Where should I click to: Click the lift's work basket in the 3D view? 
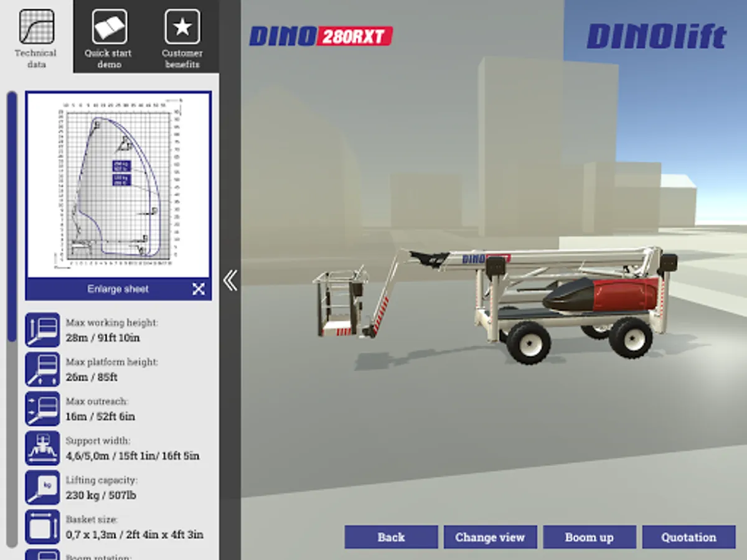coord(339,303)
